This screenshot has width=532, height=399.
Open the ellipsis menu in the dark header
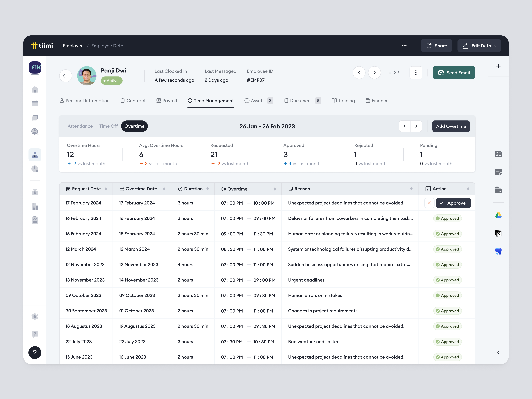coord(404,46)
